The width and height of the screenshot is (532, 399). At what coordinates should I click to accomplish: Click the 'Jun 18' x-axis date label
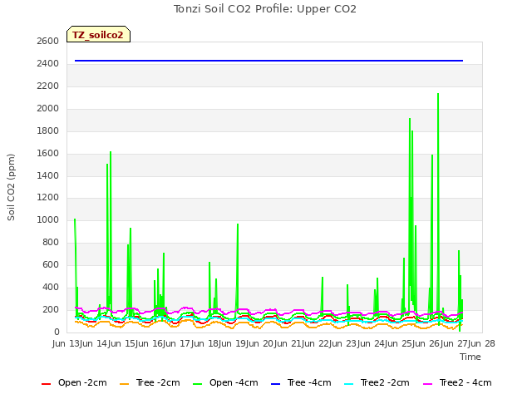pos(205,343)
